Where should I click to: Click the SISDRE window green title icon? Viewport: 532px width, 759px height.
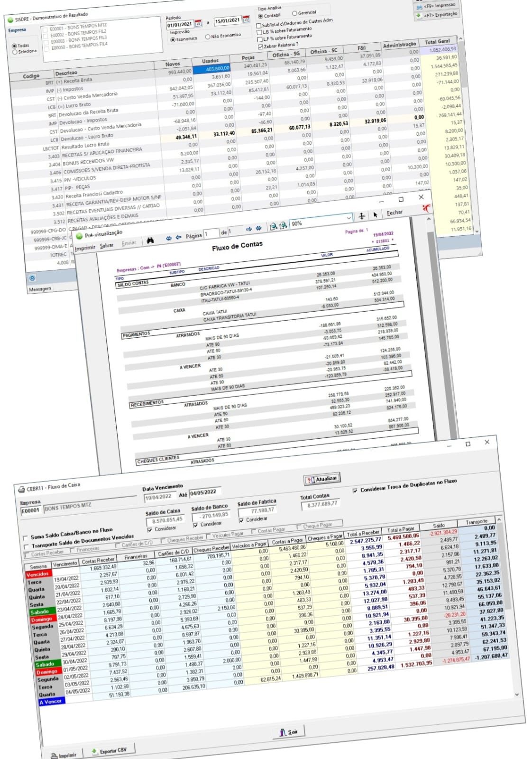(x=10, y=20)
